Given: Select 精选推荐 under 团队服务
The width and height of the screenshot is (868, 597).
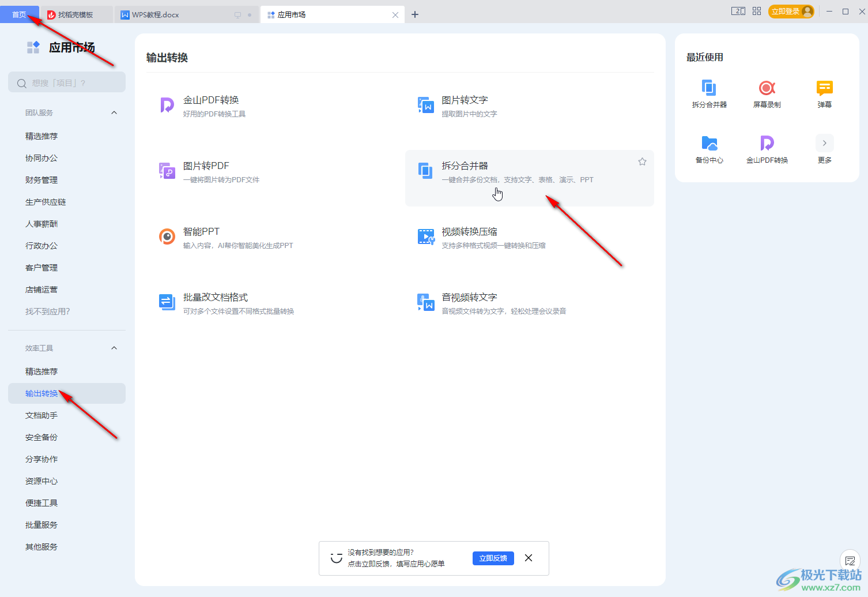Looking at the screenshot, I should 41,136.
